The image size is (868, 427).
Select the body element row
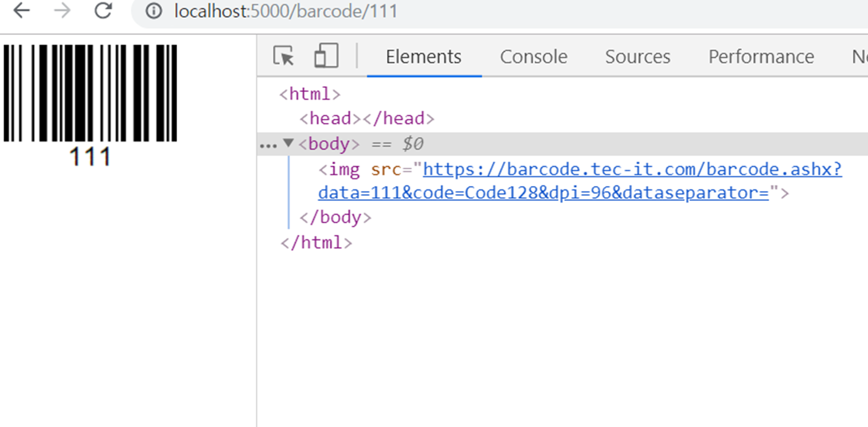coord(562,143)
